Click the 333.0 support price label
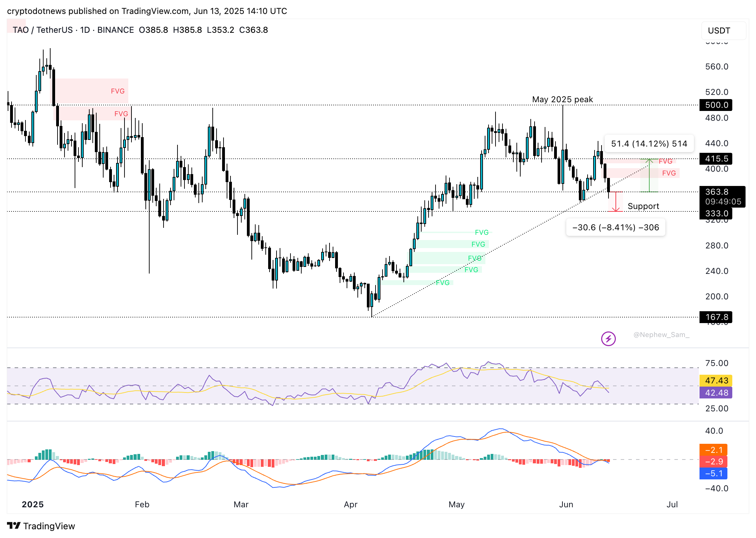Image resolution: width=756 pixels, height=538 pixels. [716, 214]
